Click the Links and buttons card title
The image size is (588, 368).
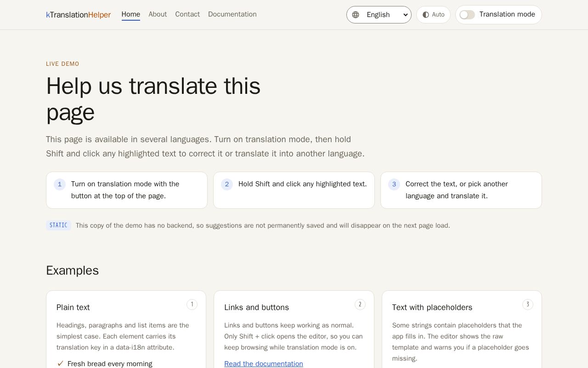257,307
